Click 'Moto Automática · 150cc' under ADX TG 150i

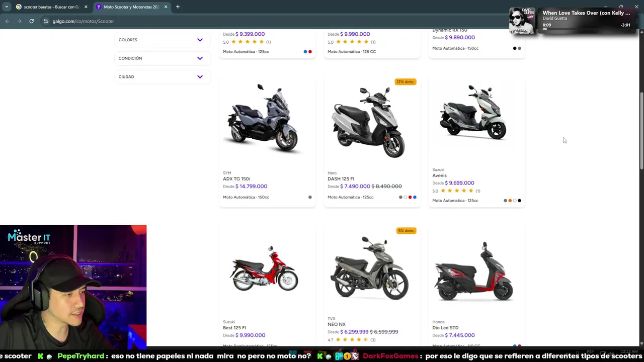click(246, 197)
